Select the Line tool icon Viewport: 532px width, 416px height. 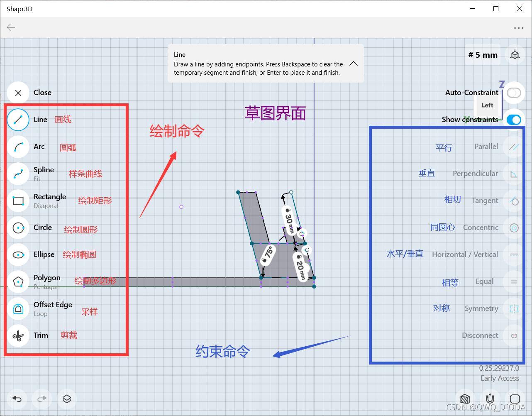click(18, 120)
